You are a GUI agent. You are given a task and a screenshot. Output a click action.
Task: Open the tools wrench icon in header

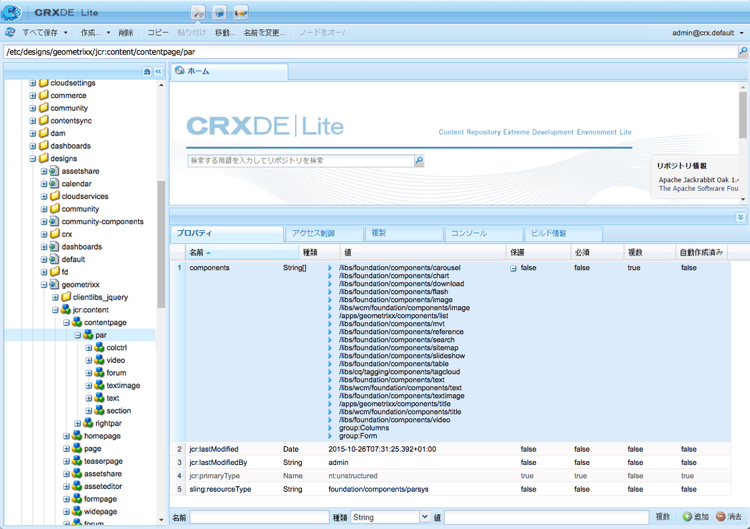click(x=198, y=12)
